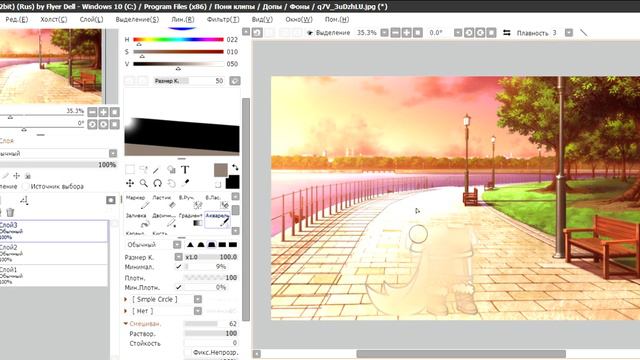The image size is (640, 360).
Task: Open the layer blending mode dropdown
Action: (x=113, y=153)
